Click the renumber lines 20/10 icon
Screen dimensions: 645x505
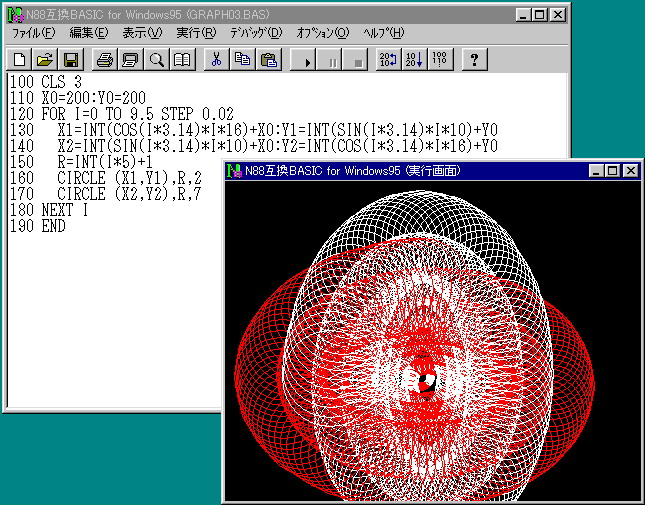point(389,60)
